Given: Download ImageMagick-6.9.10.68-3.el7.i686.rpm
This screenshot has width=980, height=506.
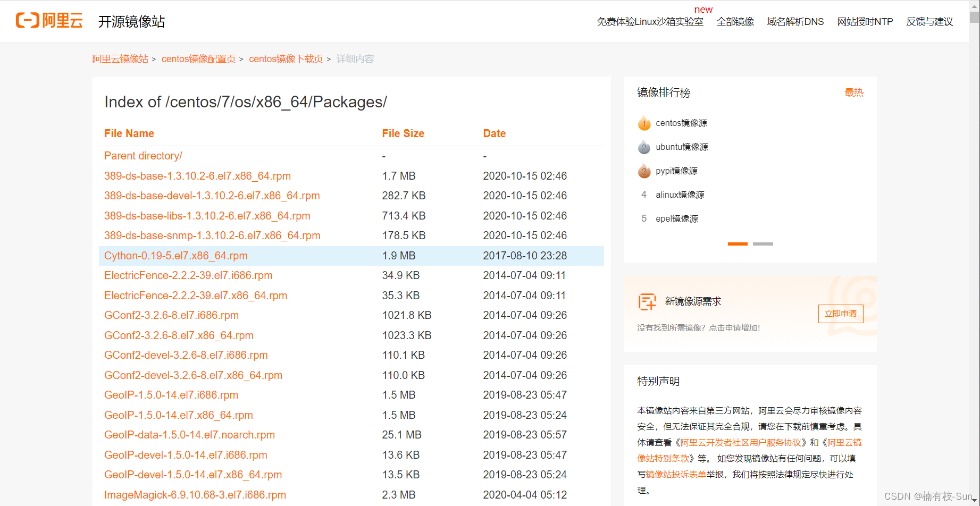Looking at the screenshot, I should click(195, 495).
